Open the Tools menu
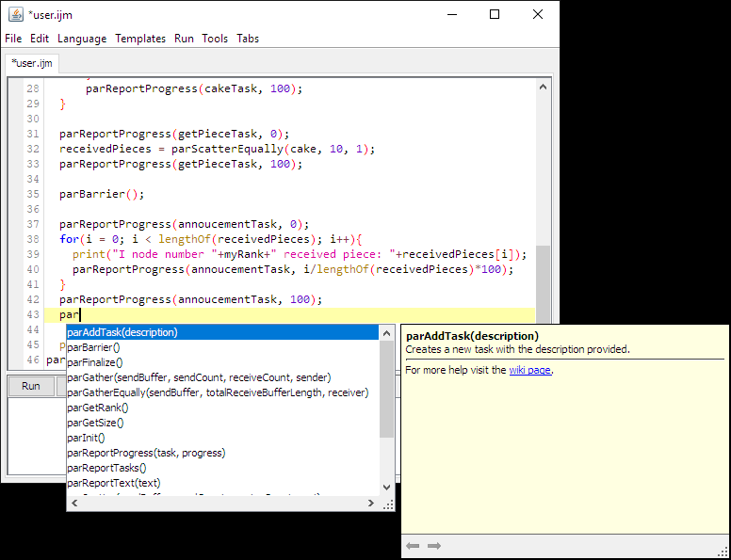This screenshot has width=731, height=560. point(215,39)
